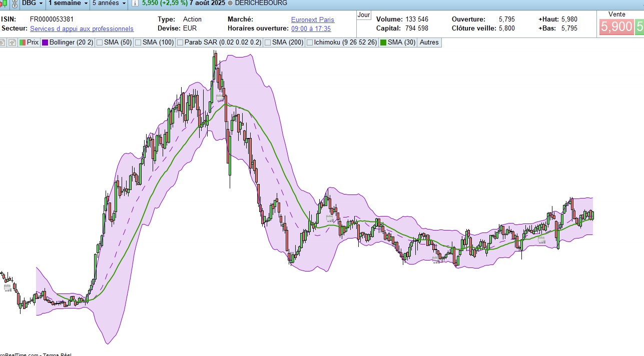Click the 'Services d appui aux professionnels' sector link

pos(82,29)
